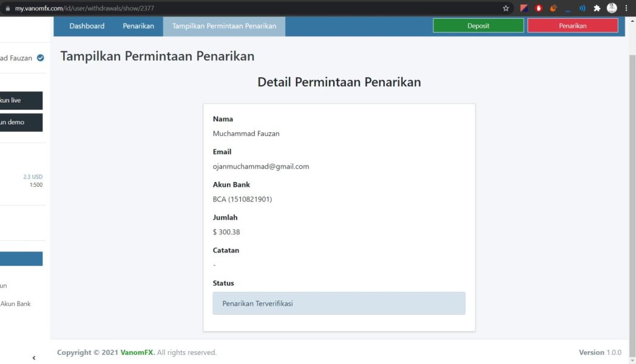The image size is (636, 364).
Task: Select the amount $ 300.38
Action: [x=226, y=232]
